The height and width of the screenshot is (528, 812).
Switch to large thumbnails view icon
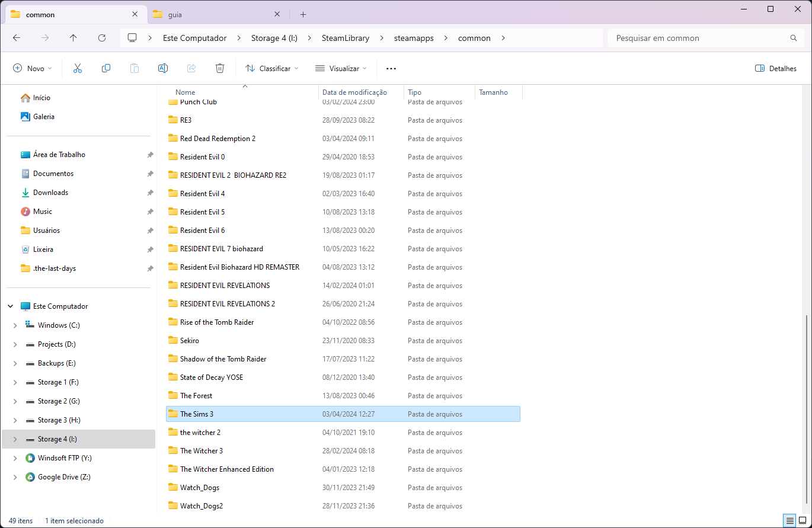803,521
